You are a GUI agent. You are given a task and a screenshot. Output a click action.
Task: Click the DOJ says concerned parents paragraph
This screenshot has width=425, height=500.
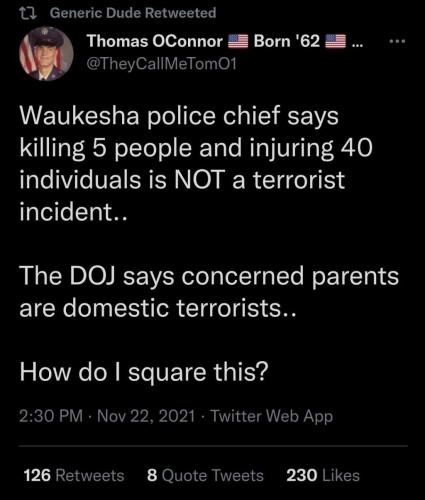pos(209,292)
